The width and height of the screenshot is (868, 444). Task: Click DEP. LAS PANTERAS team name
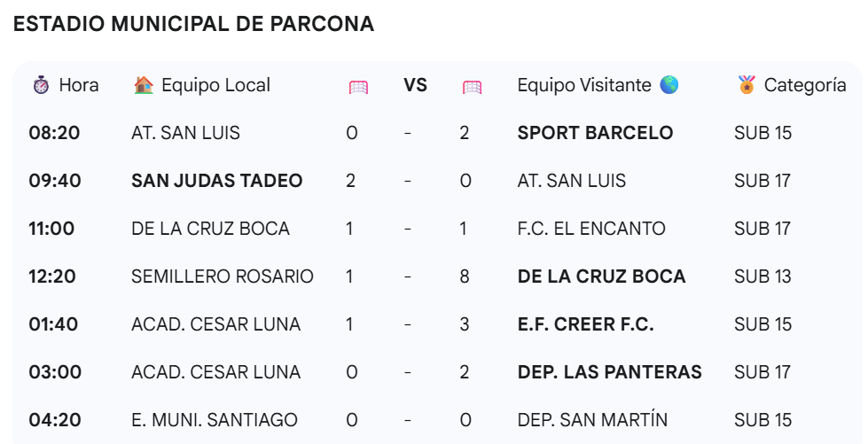tap(609, 372)
